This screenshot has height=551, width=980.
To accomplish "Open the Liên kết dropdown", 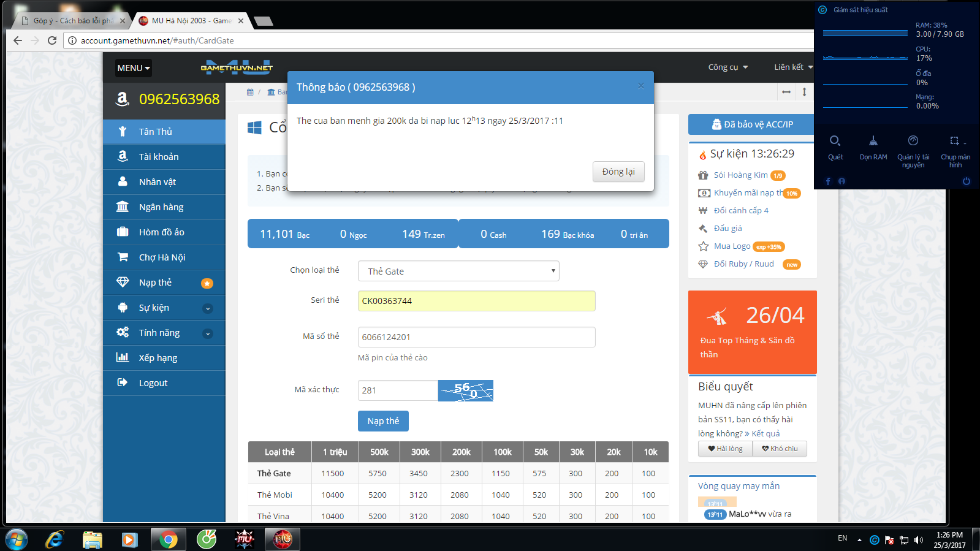I will coord(793,67).
